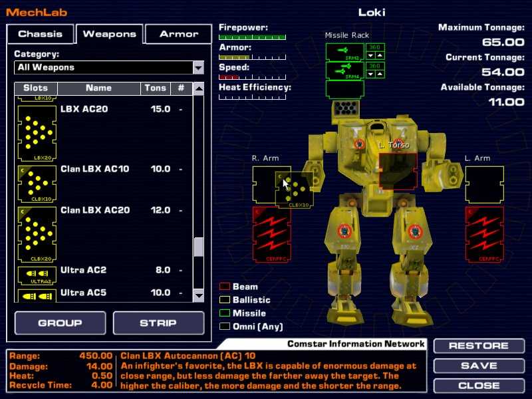This screenshot has height=399, width=532.
Task: Click the Speed rating bar
Action: click(x=253, y=77)
